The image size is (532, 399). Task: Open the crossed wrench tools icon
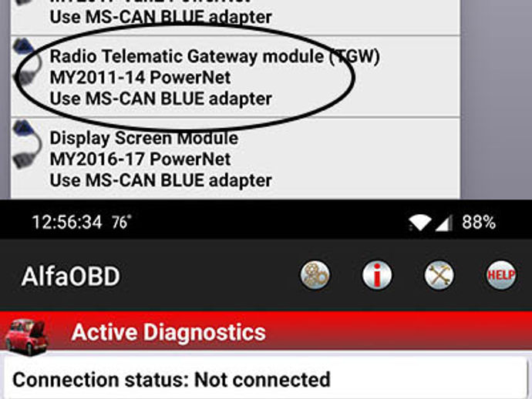439,275
